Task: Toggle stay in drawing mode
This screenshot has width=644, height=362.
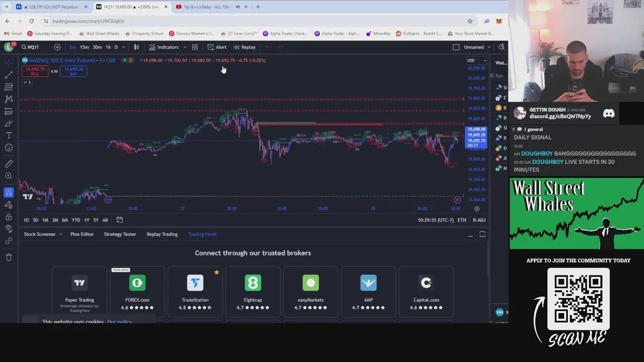Action: point(9,205)
